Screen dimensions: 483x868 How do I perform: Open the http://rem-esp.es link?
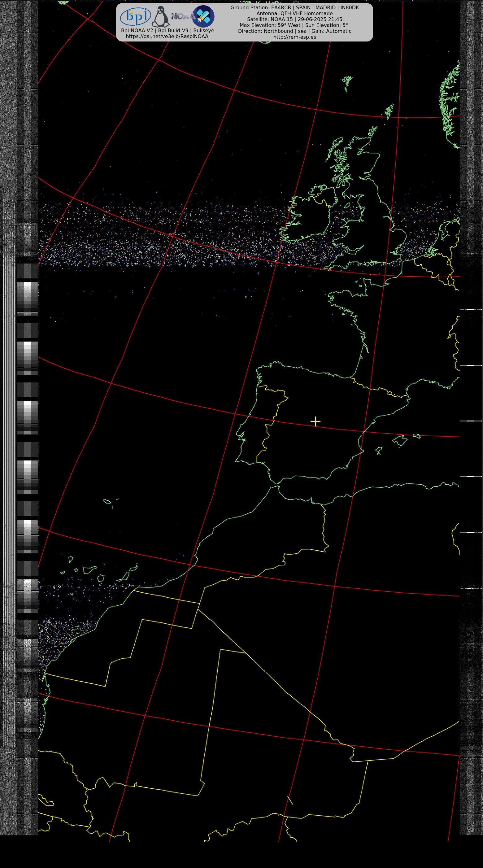295,37
